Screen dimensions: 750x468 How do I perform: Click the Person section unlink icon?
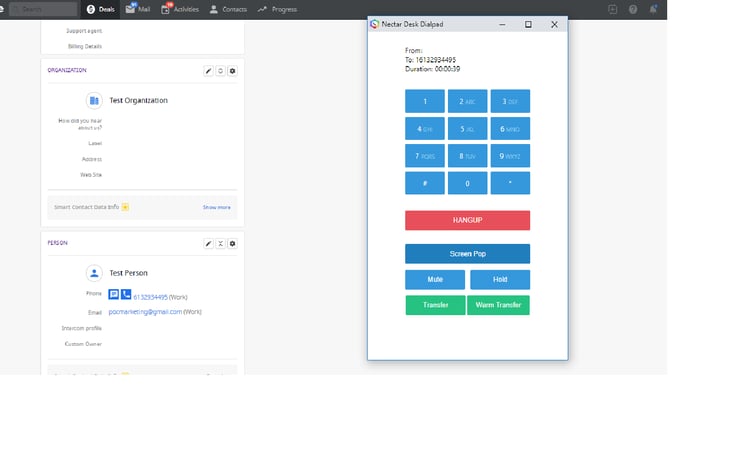click(x=221, y=244)
